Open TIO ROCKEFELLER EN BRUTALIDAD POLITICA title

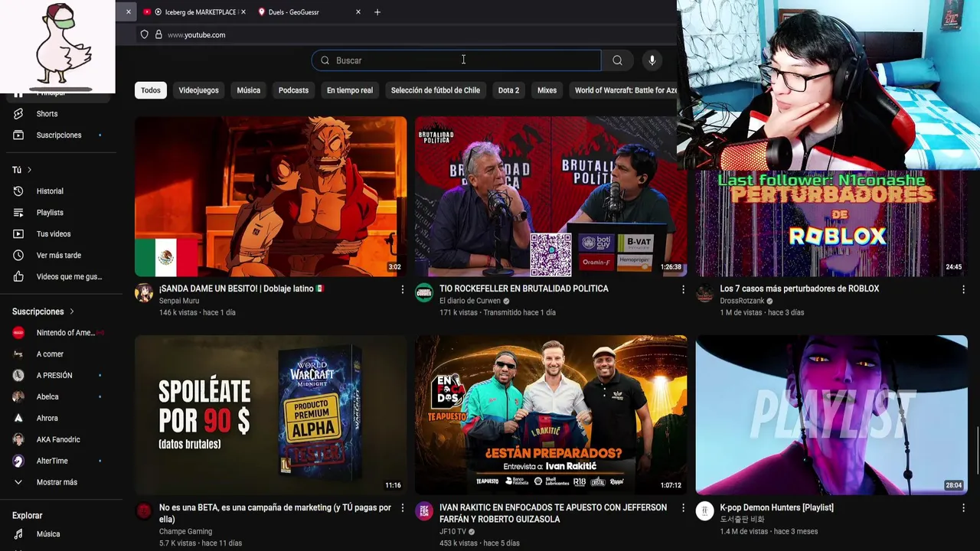(524, 289)
